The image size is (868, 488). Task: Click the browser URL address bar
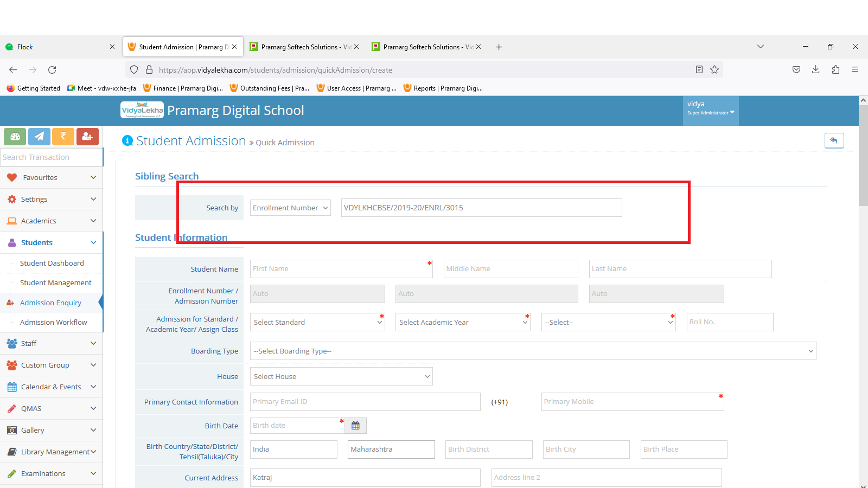pos(423,70)
